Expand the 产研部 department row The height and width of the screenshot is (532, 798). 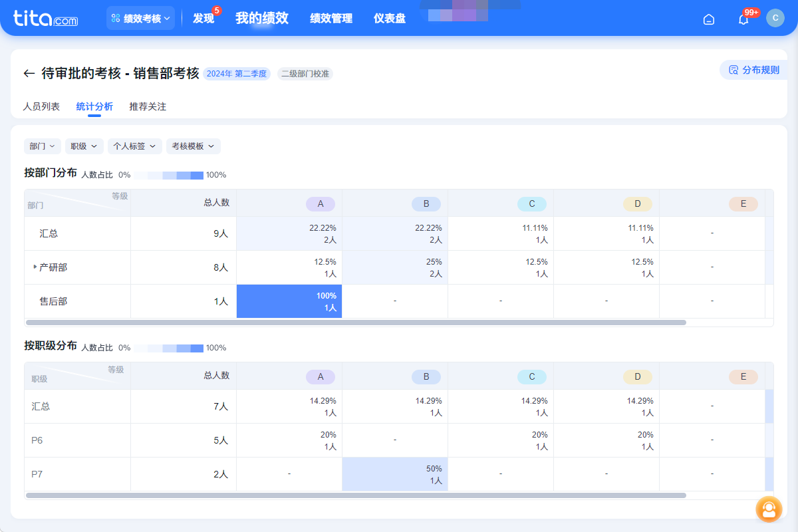35,267
